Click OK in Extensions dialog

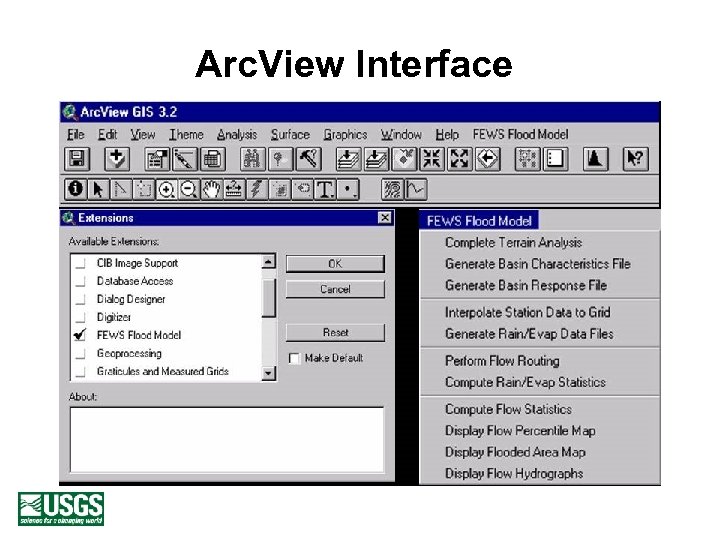(x=335, y=264)
